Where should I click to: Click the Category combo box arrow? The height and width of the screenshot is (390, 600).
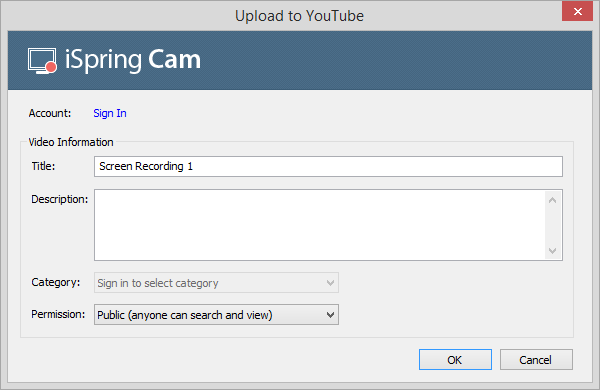(330, 283)
